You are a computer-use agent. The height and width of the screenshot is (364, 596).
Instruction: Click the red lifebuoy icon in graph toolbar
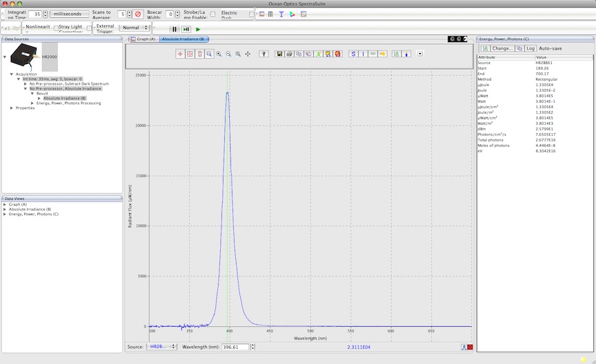point(337,54)
